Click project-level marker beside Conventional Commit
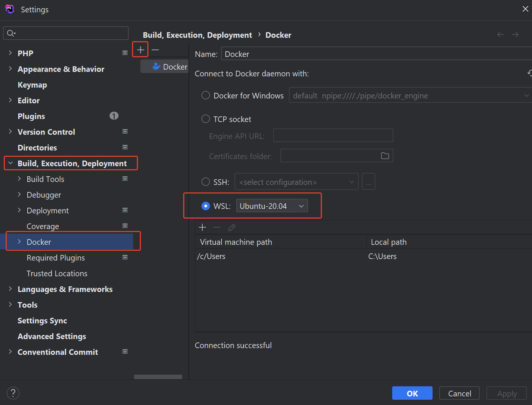The image size is (532, 405). tap(125, 352)
